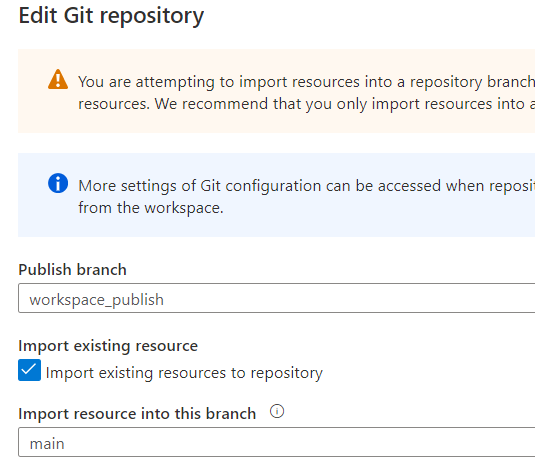This screenshot has width=535, height=474.
Task: Click the white checkmark inside the blue box
Action: (x=29, y=369)
